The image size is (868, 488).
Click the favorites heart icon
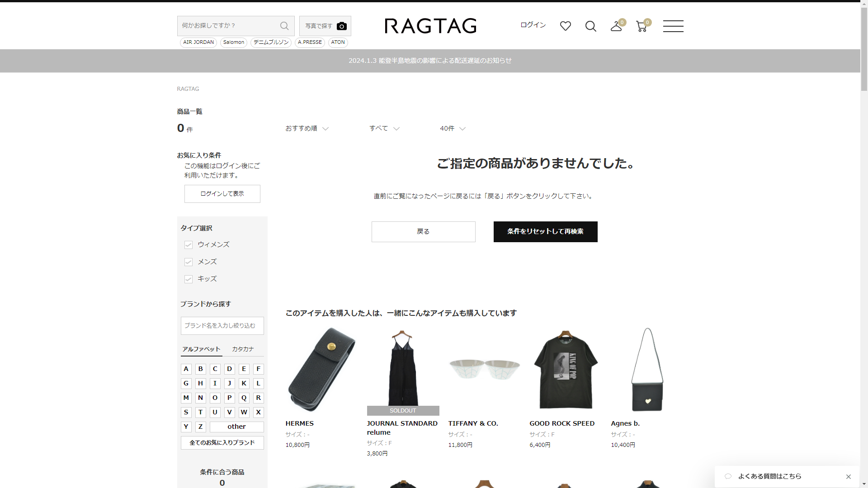pyautogui.click(x=565, y=26)
